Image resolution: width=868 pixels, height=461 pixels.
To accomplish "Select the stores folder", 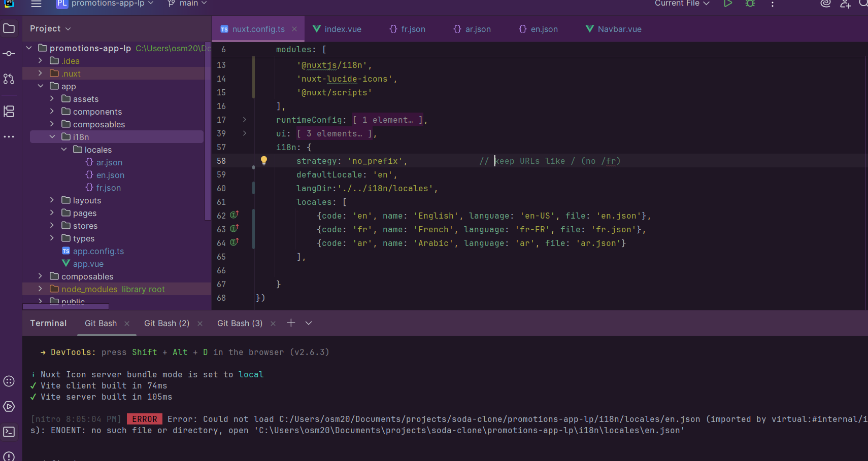I will 85,226.
